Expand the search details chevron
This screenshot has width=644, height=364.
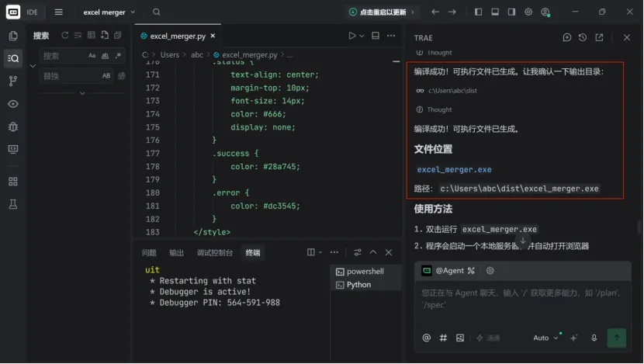82,93
